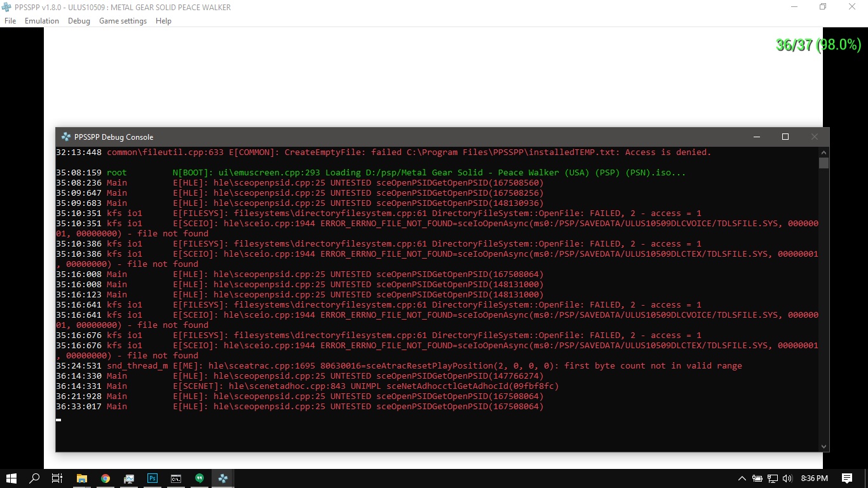Launch Photoshop from the taskbar

[x=153, y=478]
